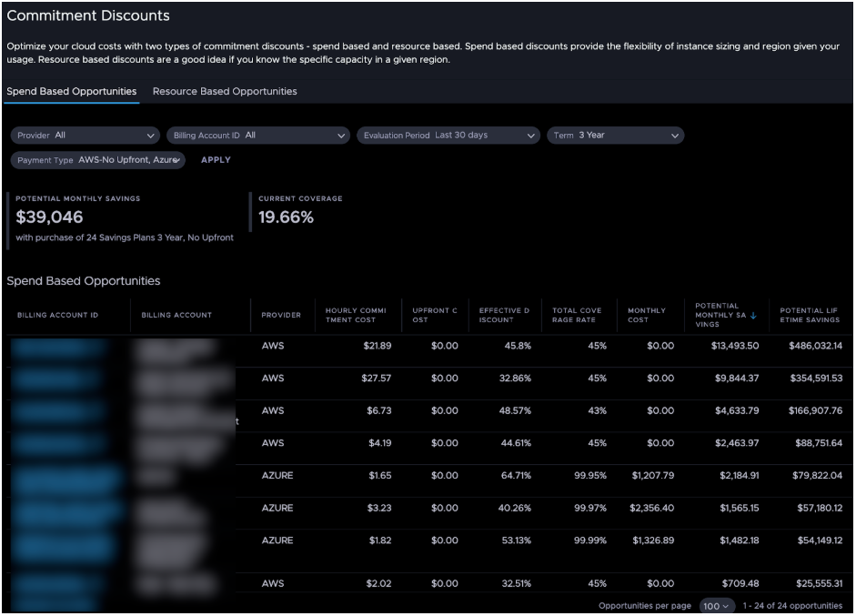856x616 pixels.
Task: Click the Evaluation Period chevron icon
Action: click(x=532, y=135)
